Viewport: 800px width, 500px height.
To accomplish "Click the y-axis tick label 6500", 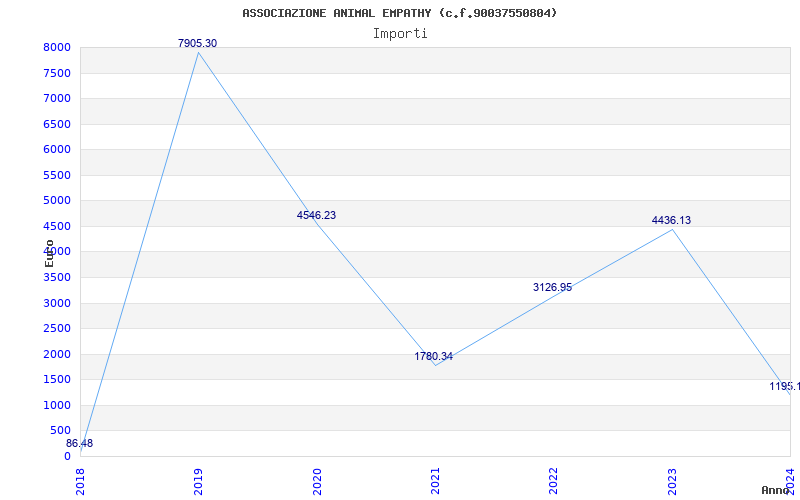I will tap(57, 124).
